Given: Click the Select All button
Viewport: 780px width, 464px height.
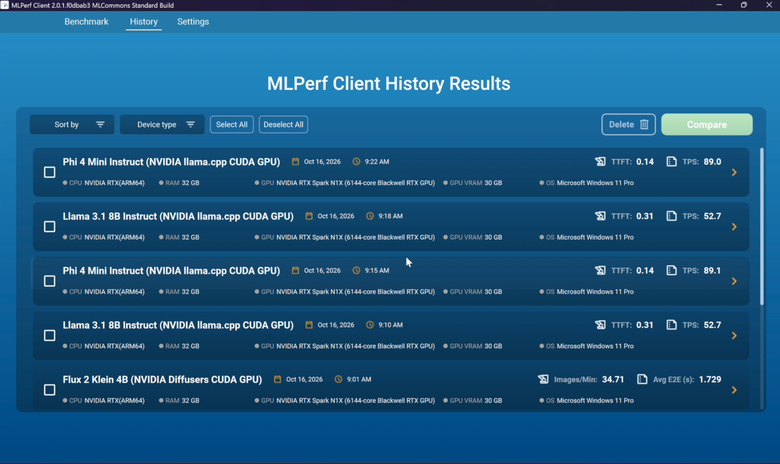Looking at the screenshot, I should [232, 124].
